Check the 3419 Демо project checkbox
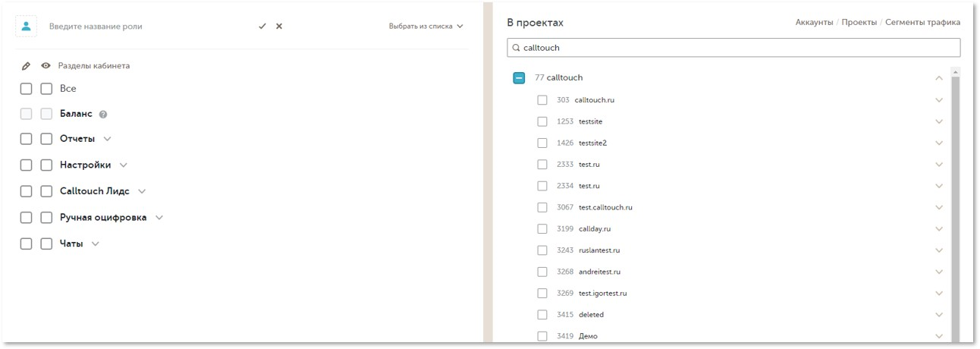 click(x=542, y=335)
